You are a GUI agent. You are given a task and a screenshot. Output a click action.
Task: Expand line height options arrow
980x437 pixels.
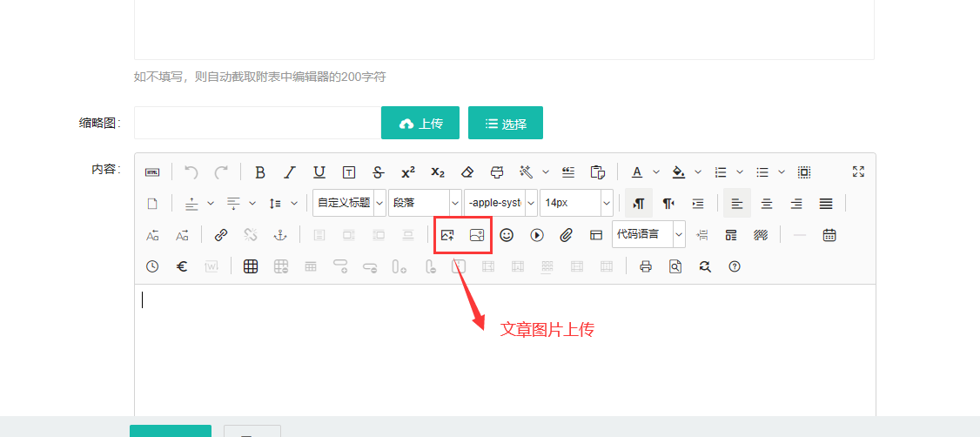(x=294, y=203)
